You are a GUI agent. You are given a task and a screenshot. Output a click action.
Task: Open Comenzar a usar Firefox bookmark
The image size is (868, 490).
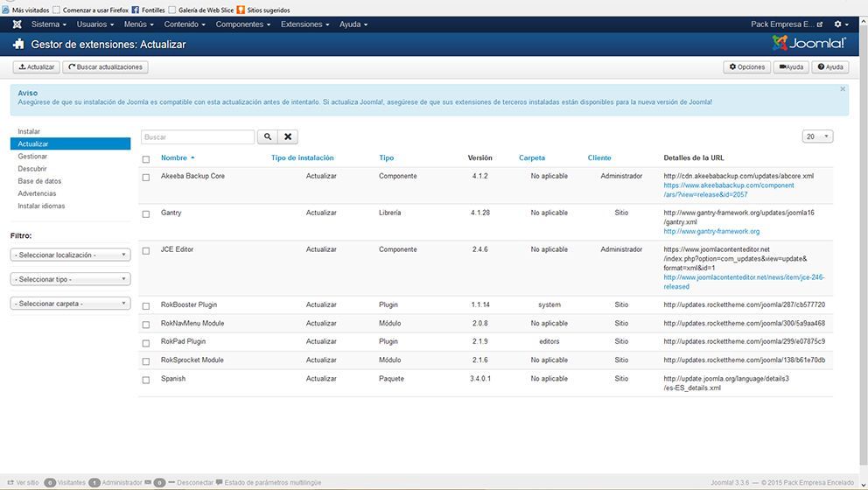point(91,10)
